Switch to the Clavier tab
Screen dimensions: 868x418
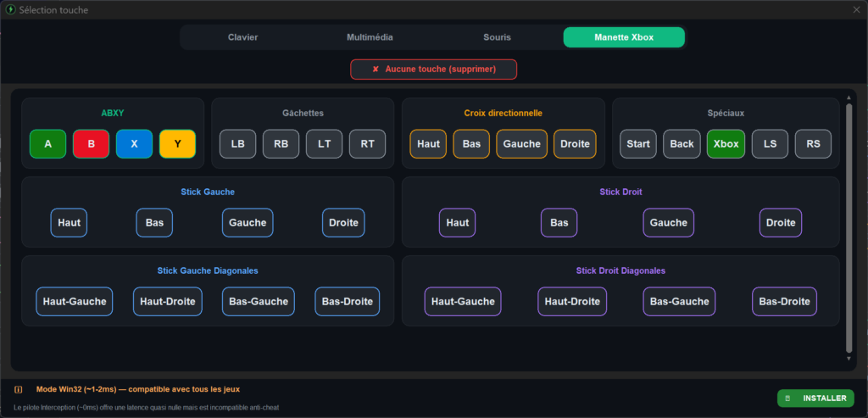coord(242,37)
